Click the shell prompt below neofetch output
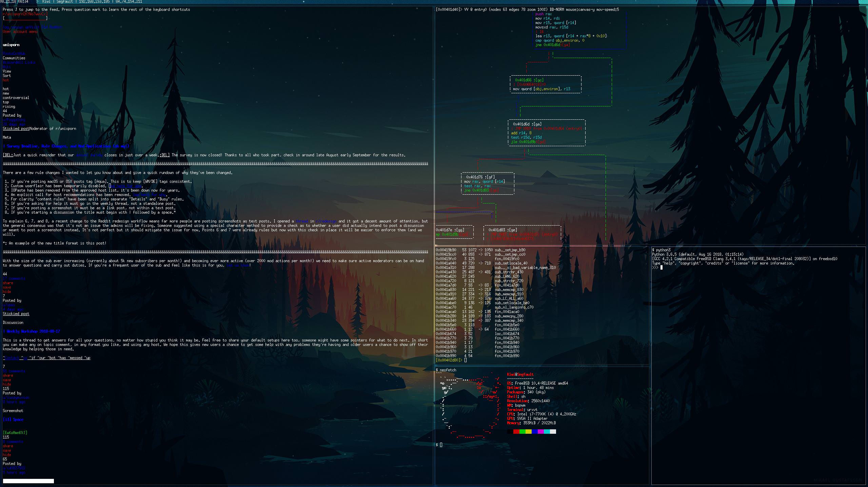This screenshot has height=487, width=868. pyautogui.click(x=439, y=445)
